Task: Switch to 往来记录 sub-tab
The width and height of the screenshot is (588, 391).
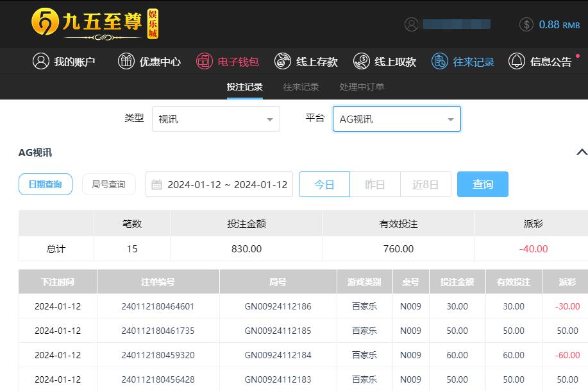Action: [x=301, y=87]
